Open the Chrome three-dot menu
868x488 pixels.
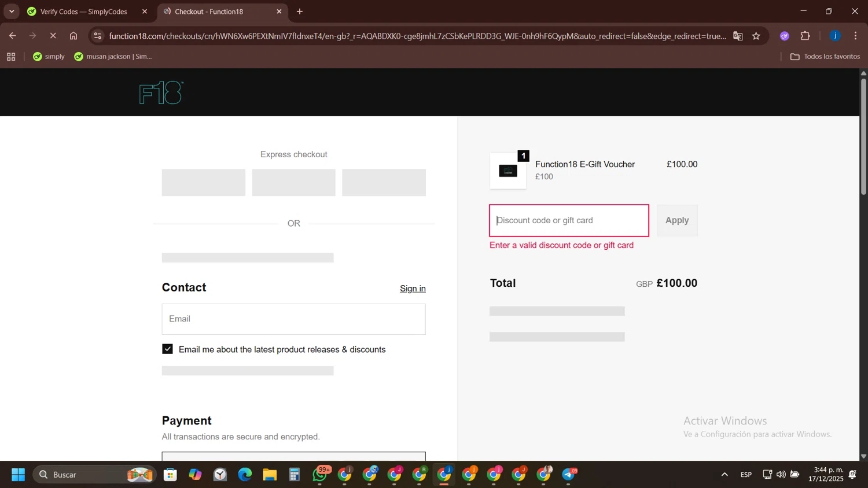point(855,36)
